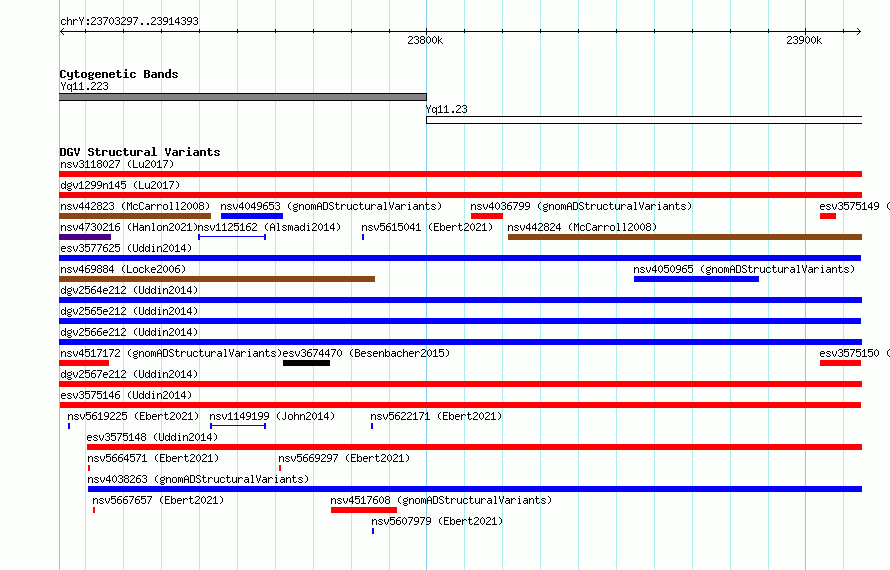Open esv3575148 (Uddin2014) label
This screenshot has height=570, width=890.
click(152, 437)
